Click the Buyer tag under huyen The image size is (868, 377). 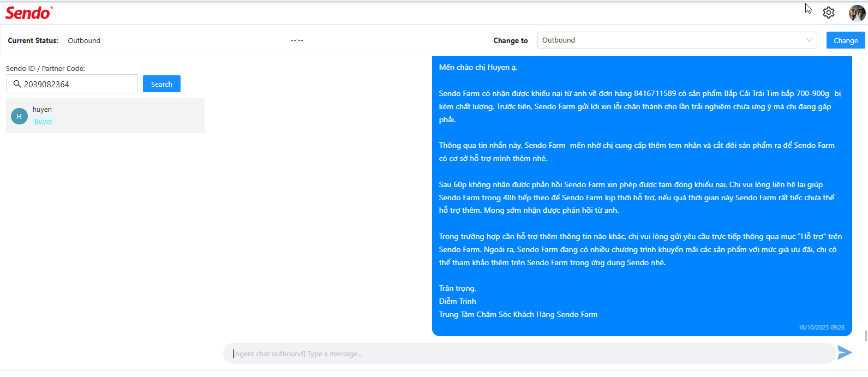pos(44,122)
